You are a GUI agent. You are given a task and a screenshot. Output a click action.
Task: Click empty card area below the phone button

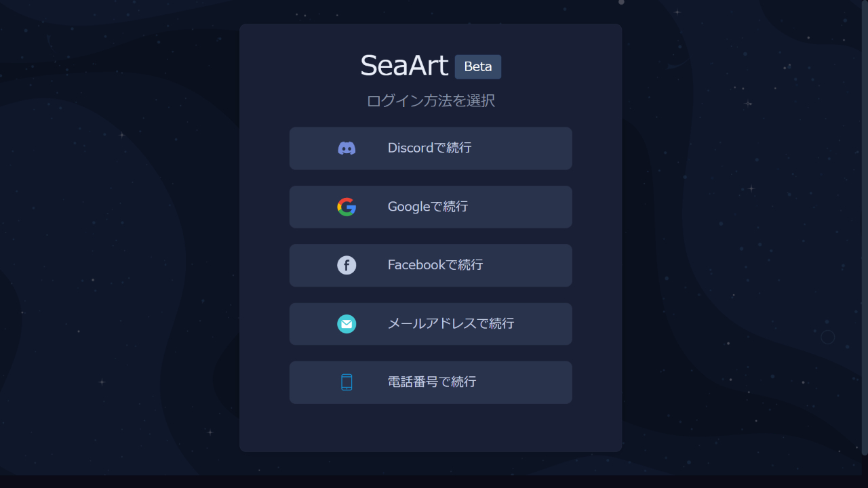[431, 427]
